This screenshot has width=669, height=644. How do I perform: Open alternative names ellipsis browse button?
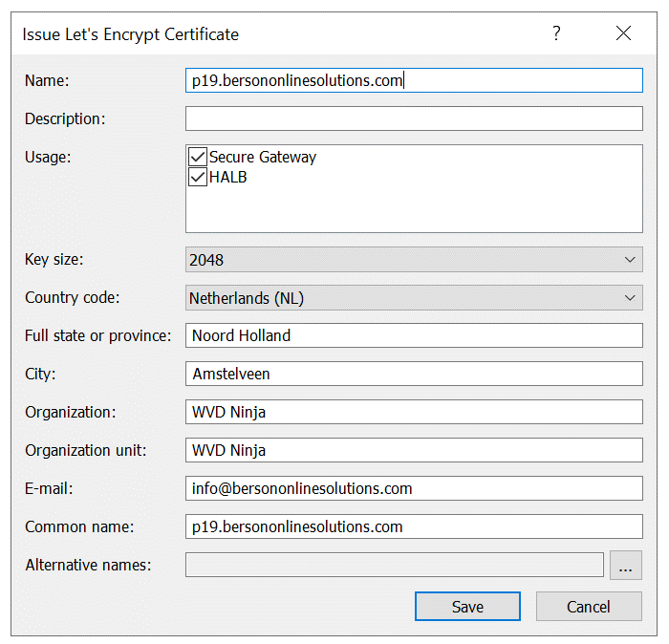coord(625,565)
